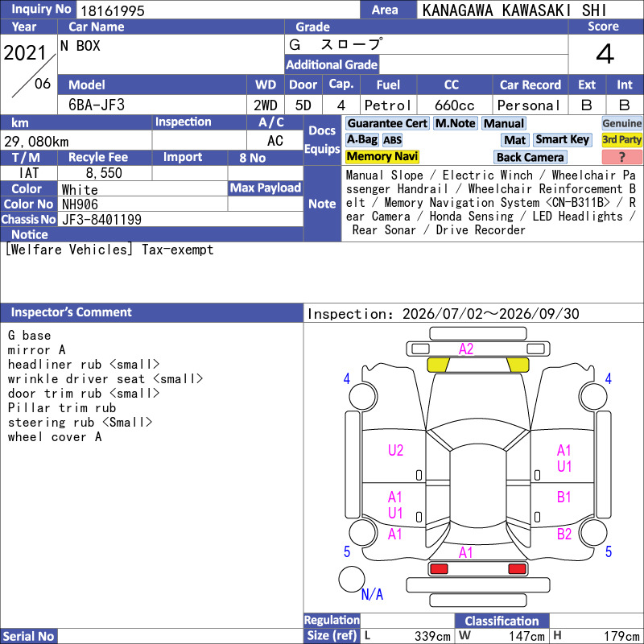
Task: Click the left red taillight in diagram
Action: tap(439, 569)
